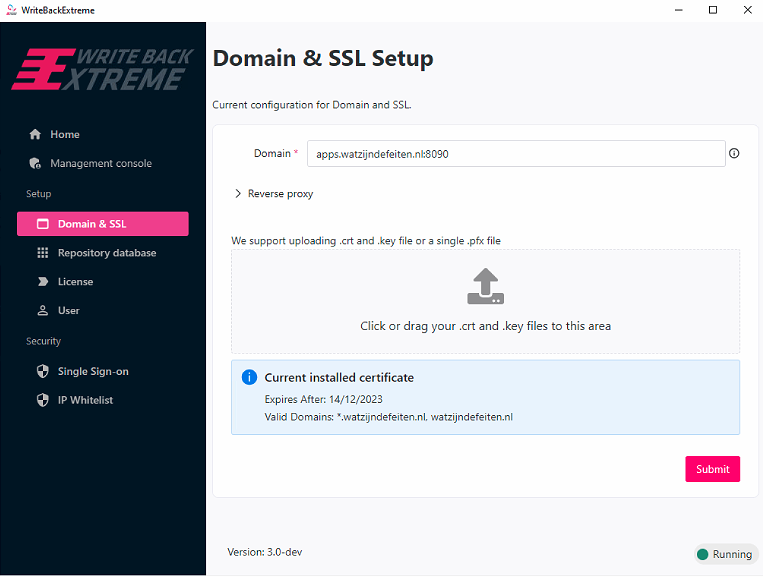Click the Management console shield icon
Screen dimensions: 763x577
pyautogui.click(x=36, y=164)
